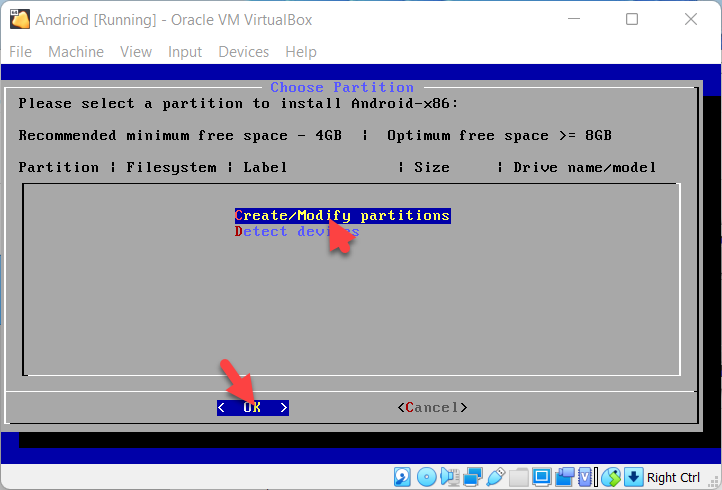Select the Detect devices option
The width and height of the screenshot is (722, 490).
(296, 232)
